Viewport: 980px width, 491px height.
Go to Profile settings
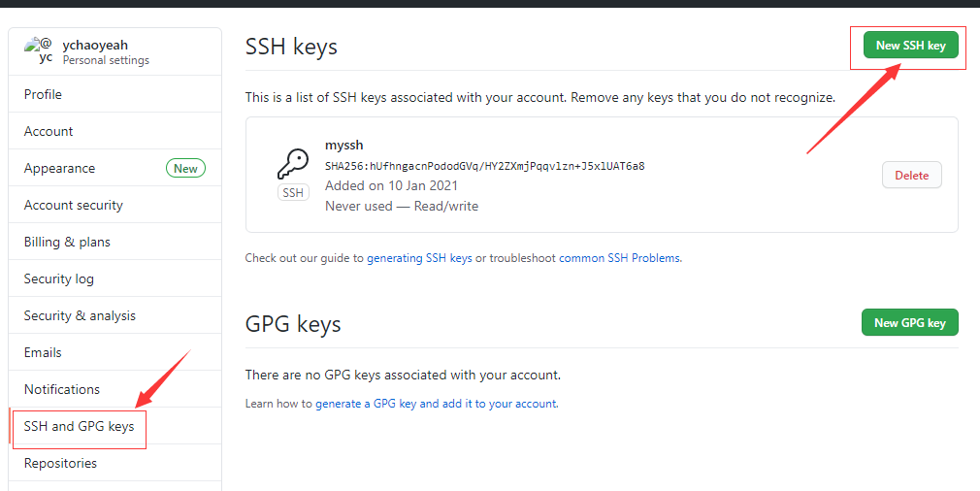click(x=115, y=94)
